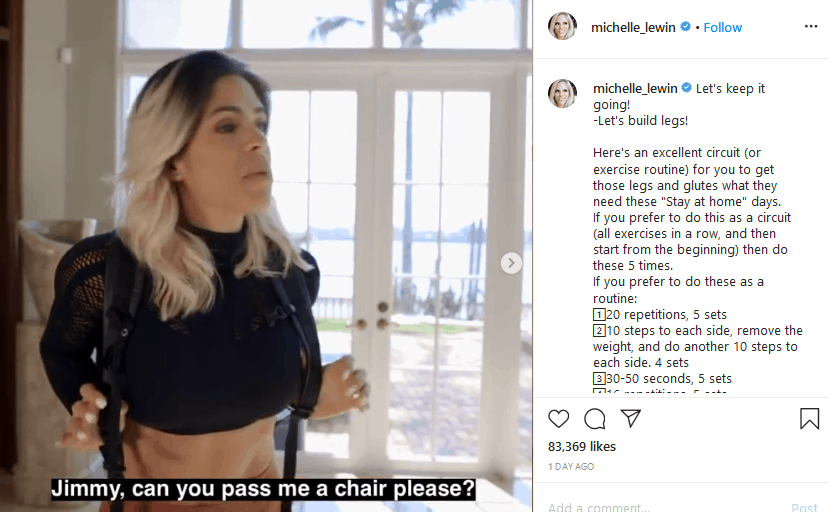Screen dimensions: 828x512
Task: View the 83,369 likes list
Action: click(x=582, y=447)
